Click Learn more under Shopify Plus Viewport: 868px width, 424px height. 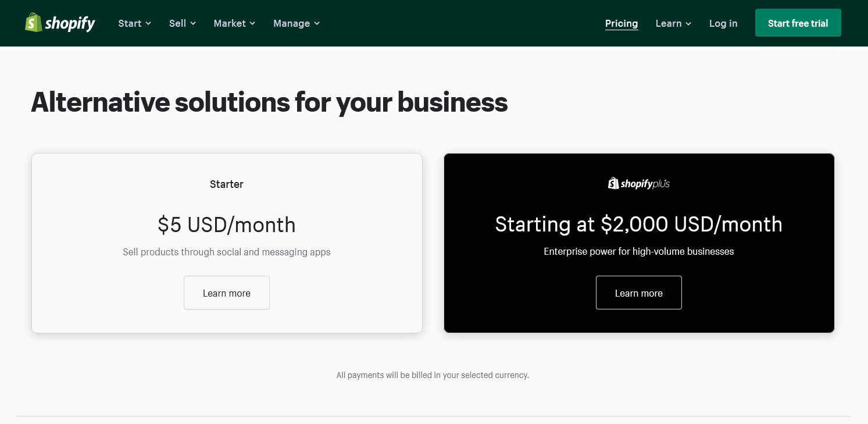638,293
